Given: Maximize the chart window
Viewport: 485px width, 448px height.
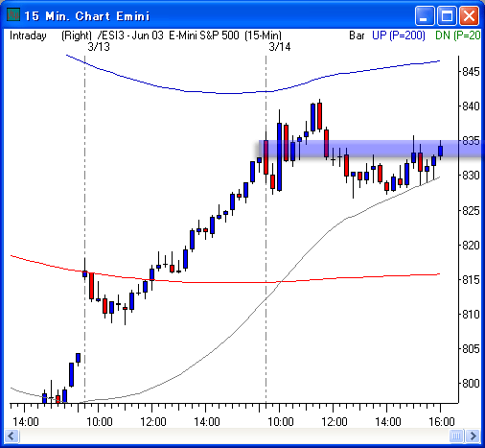Looking at the screenshot, I should click(x=447, y=15).
